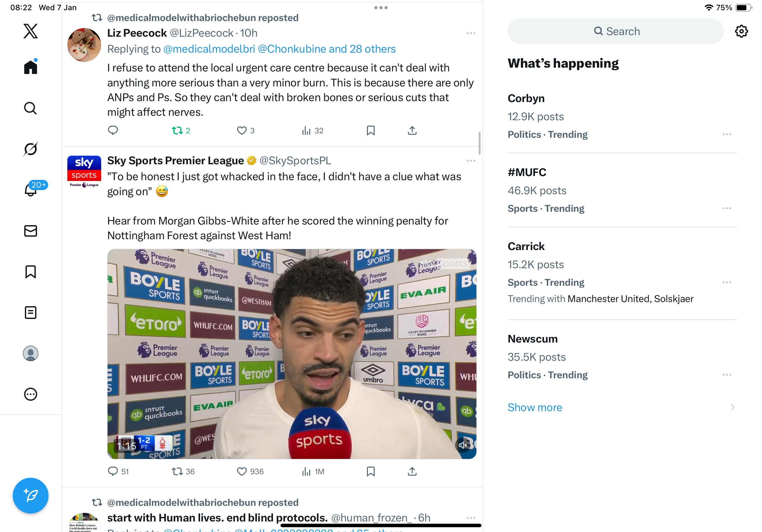Tap the compose new post button

(x=31, y=496)
